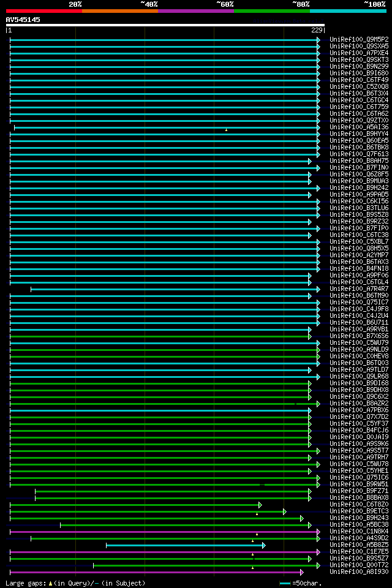Screen dimensions: 392x588
Task: Click the UniRef100_A2YMP7 label
Action: (359, 255)
